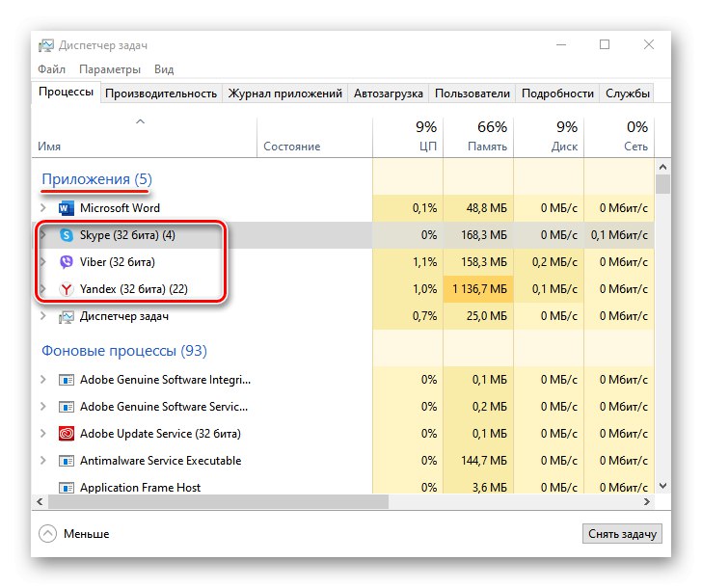
Task: Sort by the Память column header
Action: pos(478,136)
